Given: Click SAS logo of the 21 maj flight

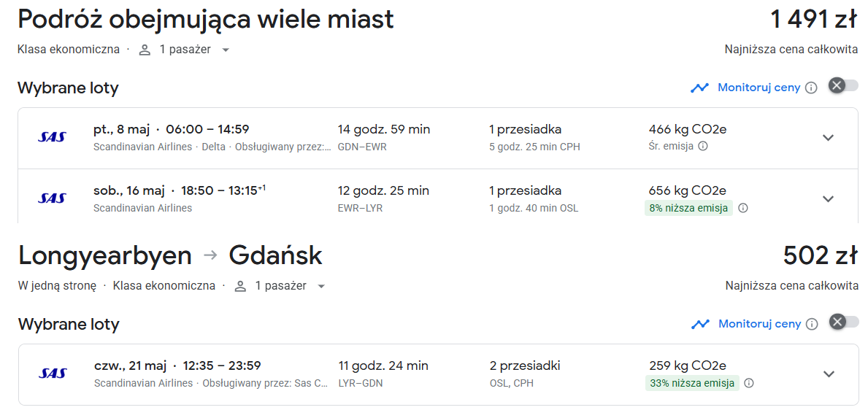Looking at the screenshot, I should [x=53, y=374].
